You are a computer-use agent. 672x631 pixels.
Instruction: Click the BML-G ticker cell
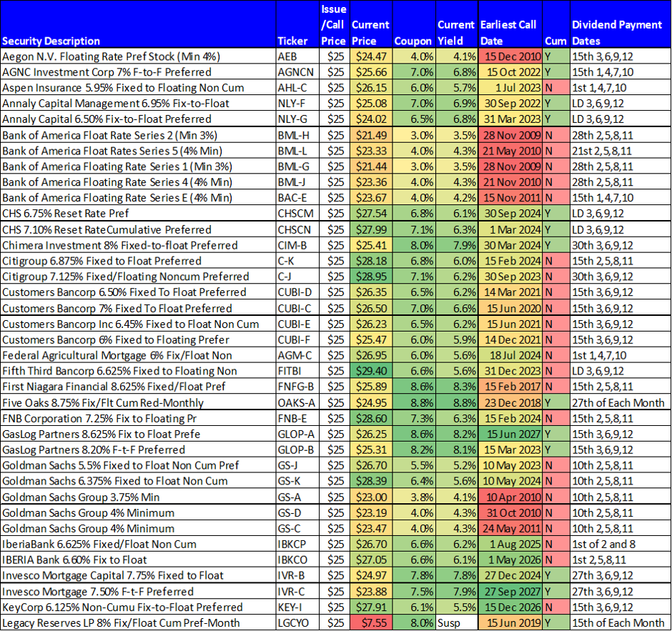click(x=297, y=167)
